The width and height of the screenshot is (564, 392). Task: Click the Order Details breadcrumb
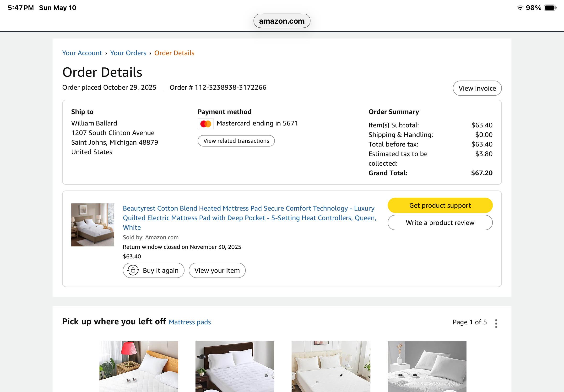pyautogui.click(x=174, y=53)
